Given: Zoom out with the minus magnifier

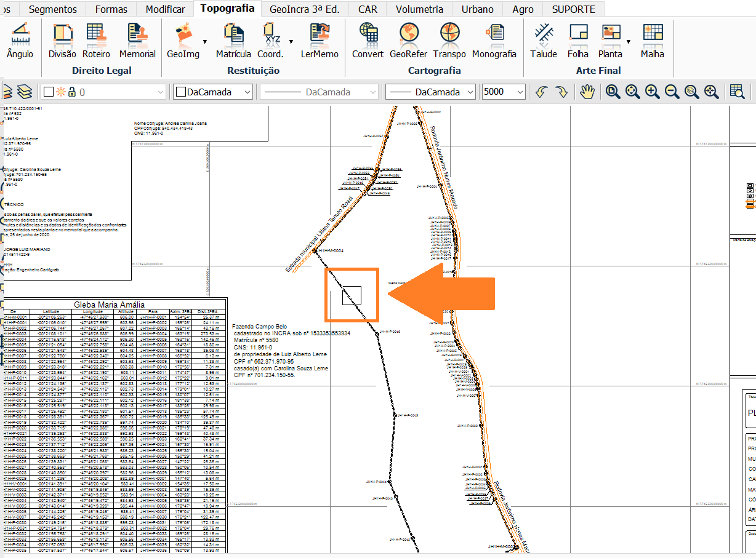Looking at the screenshot, I should pyautogui.click(x=672, y=92).
